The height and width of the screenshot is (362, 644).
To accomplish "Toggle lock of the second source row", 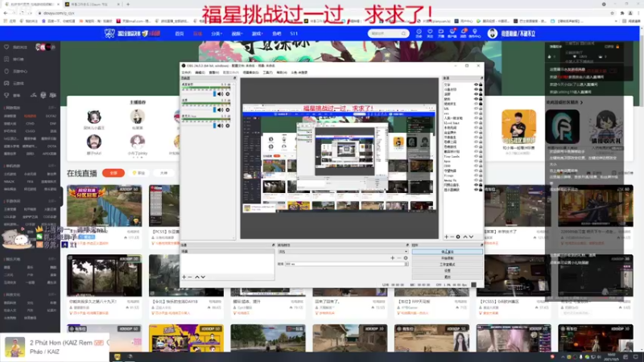I will 481,89.
